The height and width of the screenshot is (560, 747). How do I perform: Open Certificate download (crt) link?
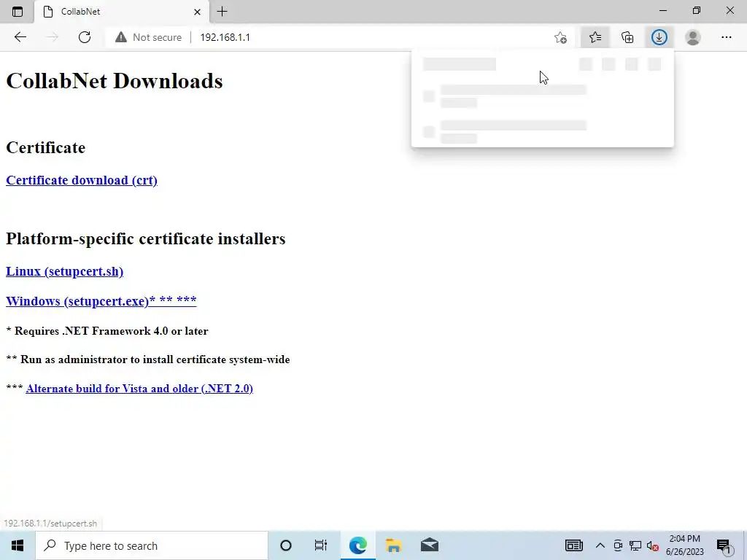click(82, 180)
